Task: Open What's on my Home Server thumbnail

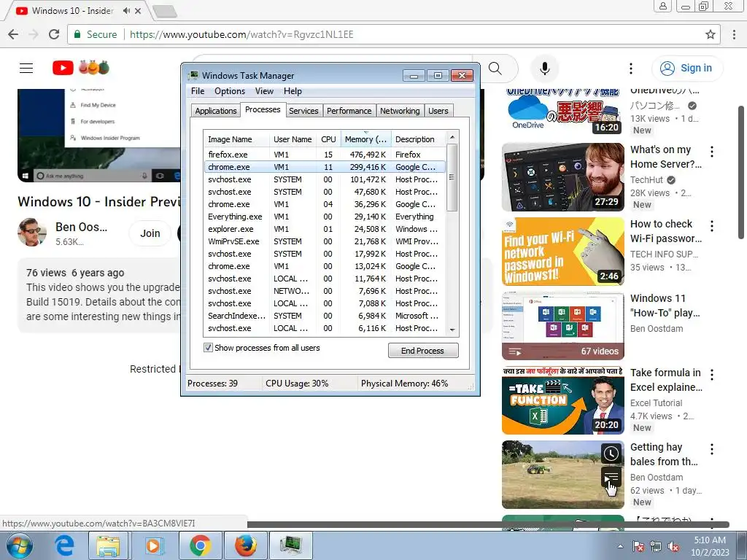Action: (x=562, y=177)
